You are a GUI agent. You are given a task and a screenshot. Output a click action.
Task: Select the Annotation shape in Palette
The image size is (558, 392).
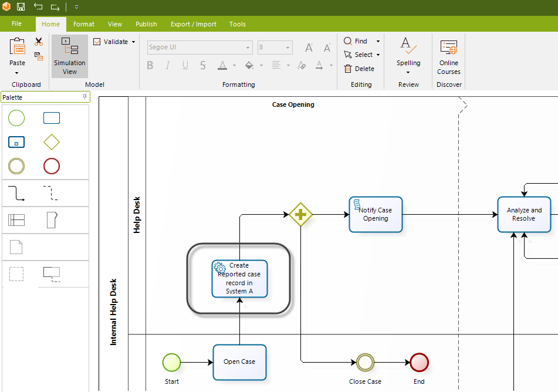click(x=52, y=274)
